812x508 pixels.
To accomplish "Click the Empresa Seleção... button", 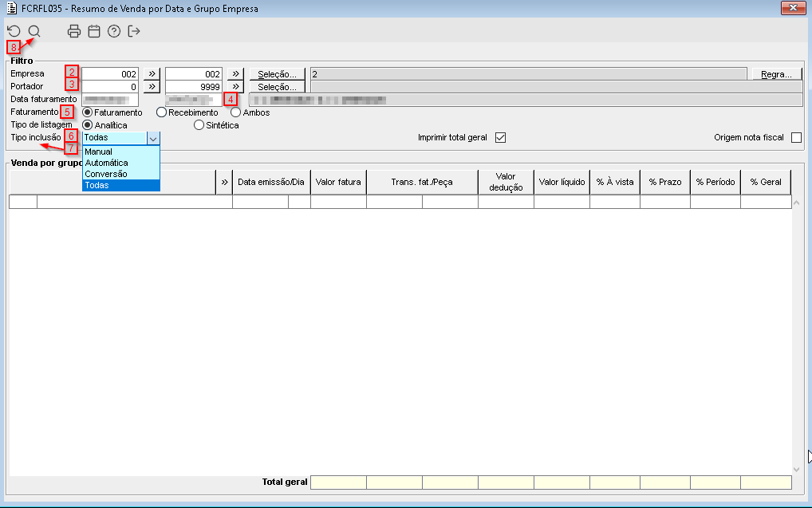I will coord(277,74).
